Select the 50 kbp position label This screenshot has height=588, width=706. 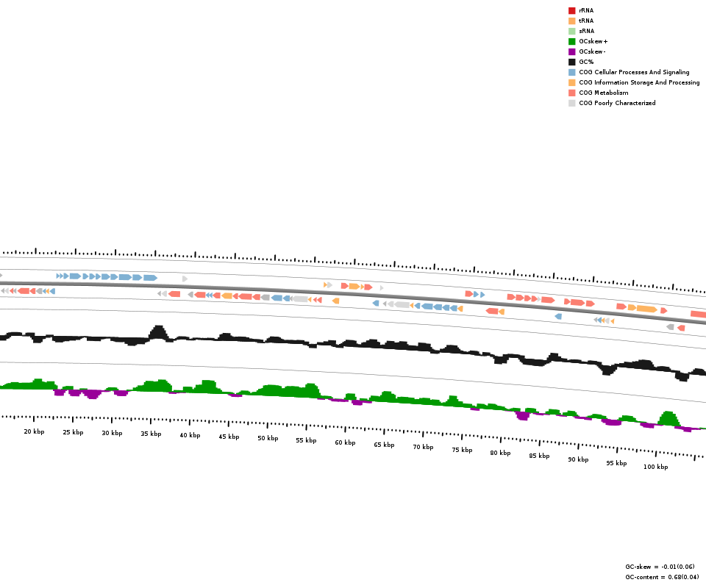point(268,438)
